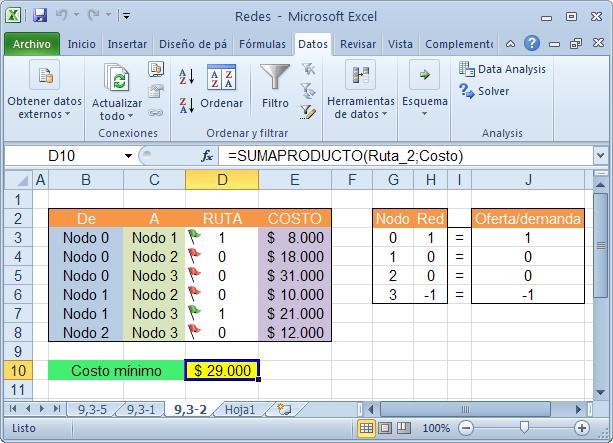This screenshot has height=443, width=613.
Task: Open the Data Analysis tool
Action: coord(502,69)
